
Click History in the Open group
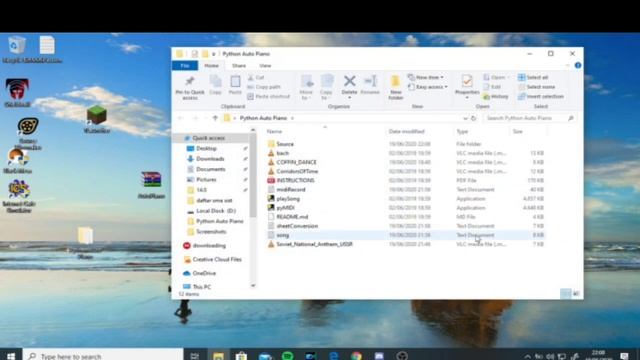coord(496,96)
